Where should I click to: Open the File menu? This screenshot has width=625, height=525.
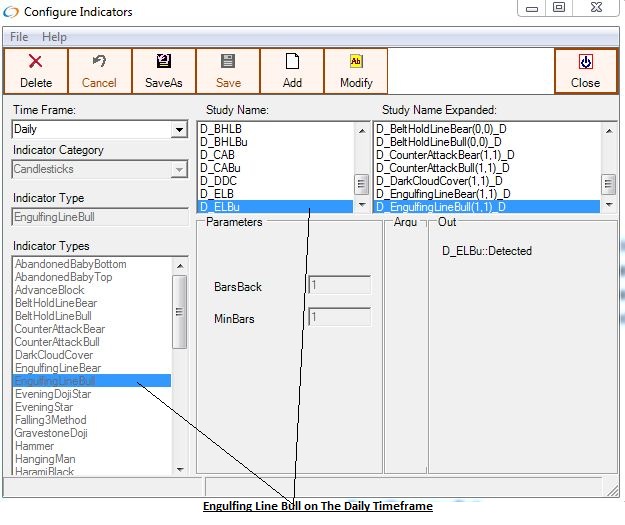tap(19, 37)
